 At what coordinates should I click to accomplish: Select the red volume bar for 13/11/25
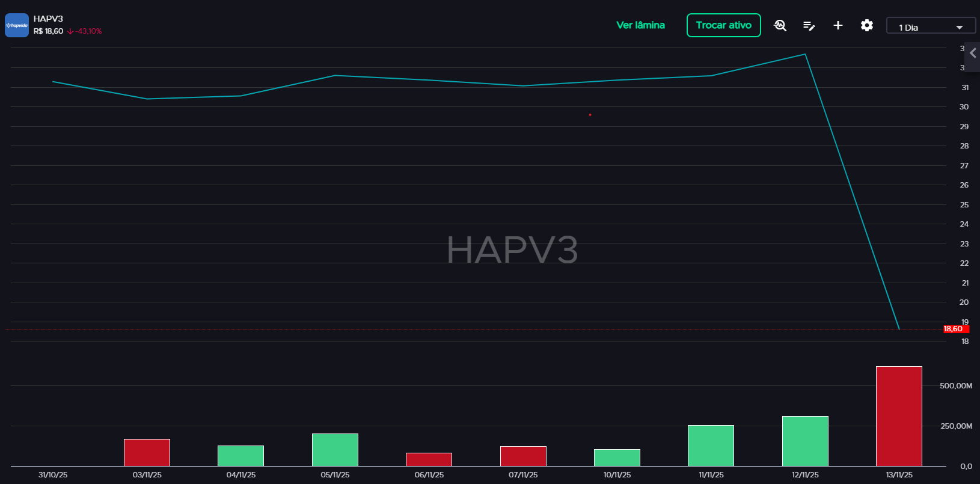click(899, 416)
